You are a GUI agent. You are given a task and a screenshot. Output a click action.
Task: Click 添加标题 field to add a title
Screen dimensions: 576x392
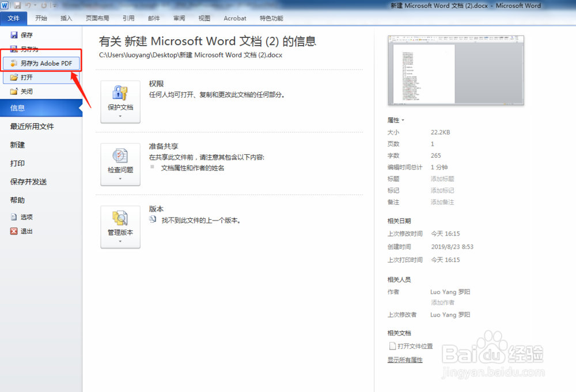pyautogui.click(x=442, y=179)
